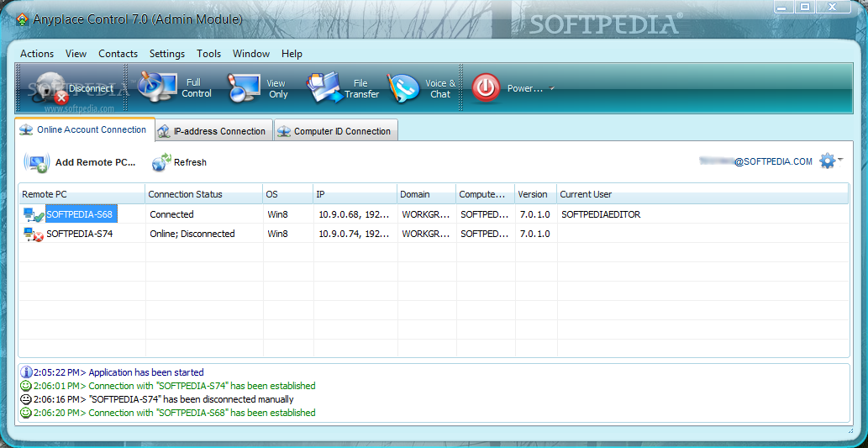Click smiley icon beside 2:06:01 PM log
Viewport: 868px width, 448px height.
(x=26, y=386)
